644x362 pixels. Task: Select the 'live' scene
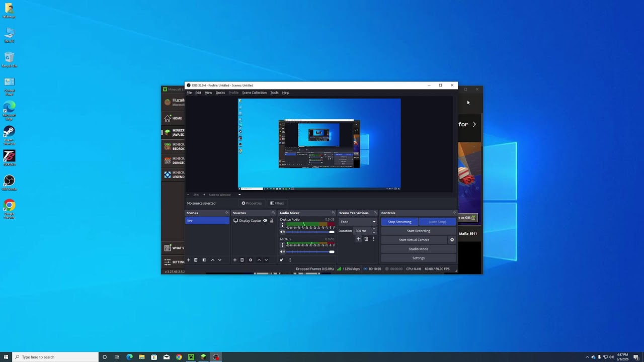[x=207, y=221]
